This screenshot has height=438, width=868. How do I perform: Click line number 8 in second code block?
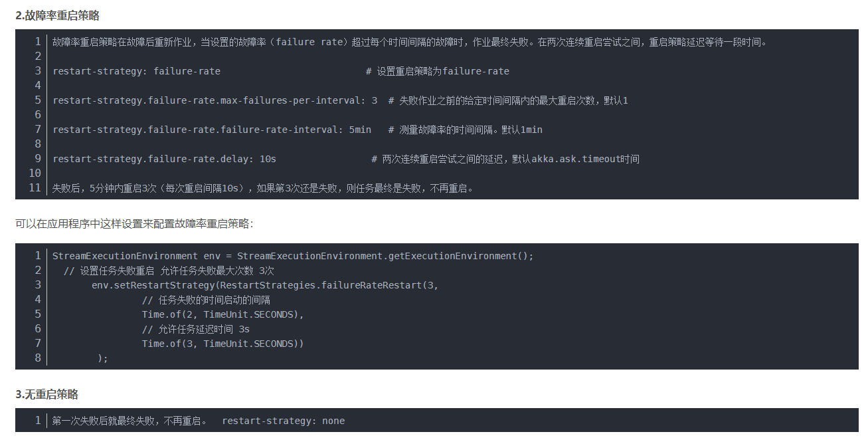point(38,358)
